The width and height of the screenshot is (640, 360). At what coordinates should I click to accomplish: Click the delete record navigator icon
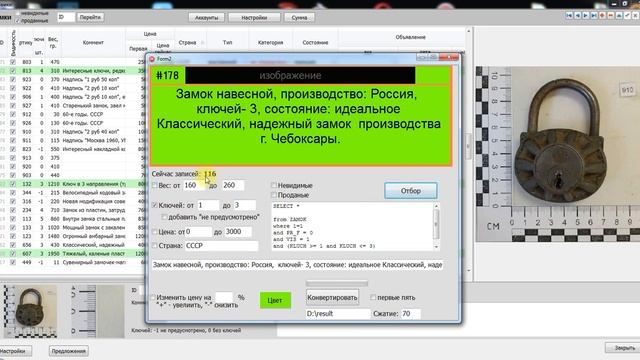611,16
